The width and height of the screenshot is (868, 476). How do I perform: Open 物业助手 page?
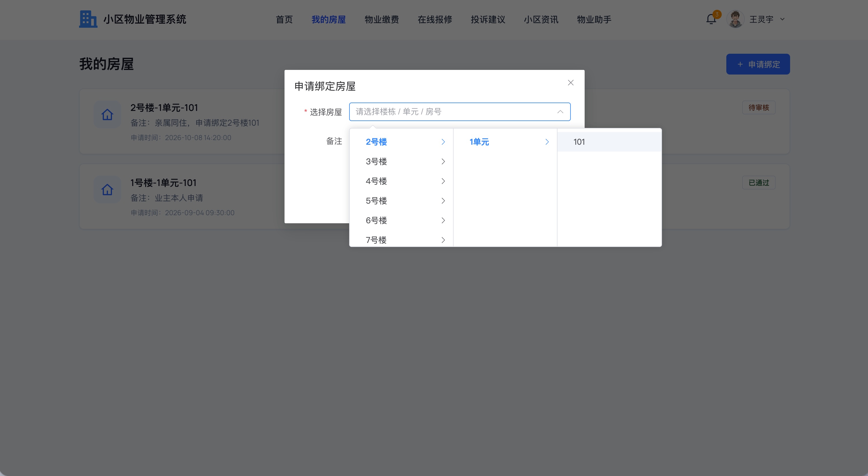coord(594,20)
